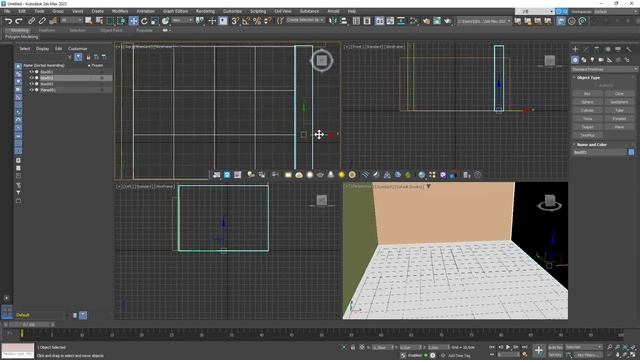Toggle the 3D Snaps icon

click(235, 21)
